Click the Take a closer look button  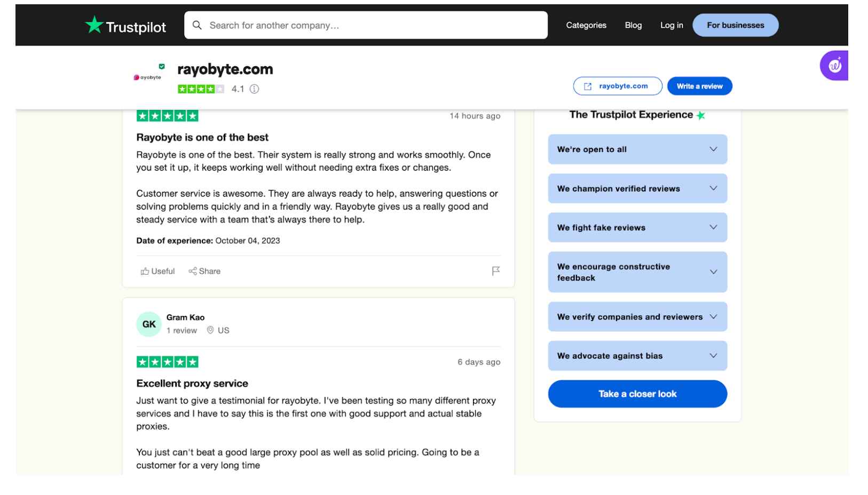coord(637,394)
